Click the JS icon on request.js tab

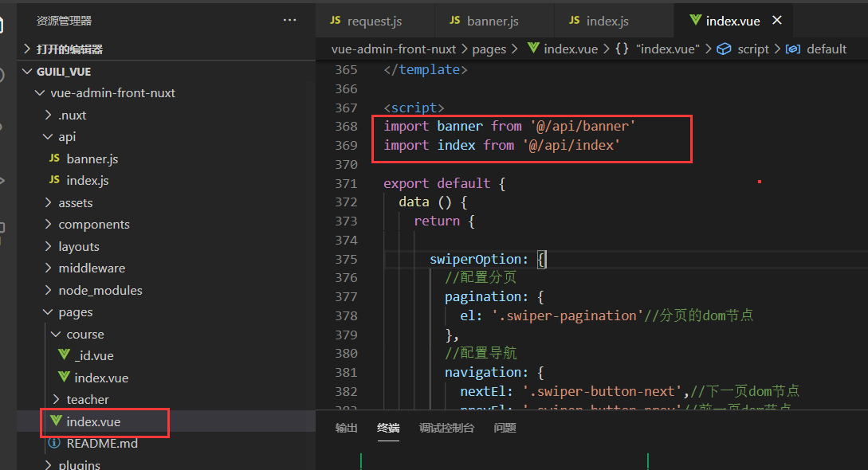(x=336, y=21)
